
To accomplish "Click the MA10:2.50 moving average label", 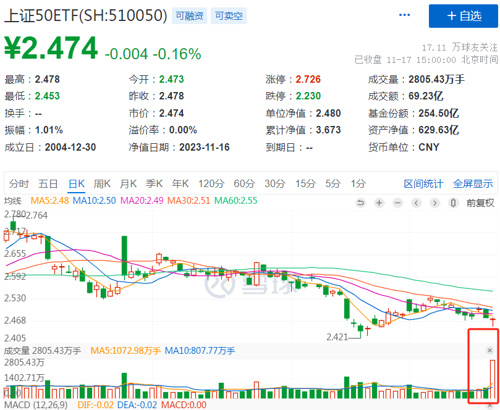I will click(x=94, y=201).
